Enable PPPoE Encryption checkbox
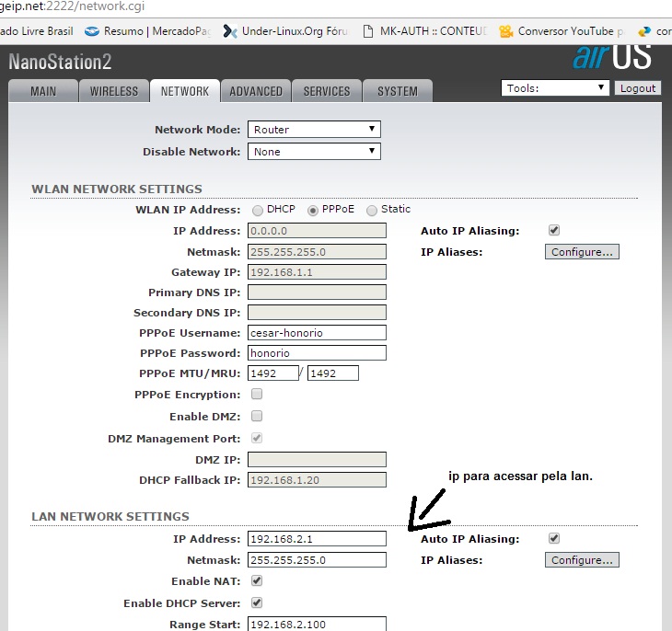The height and width of the screenshot is (631, 672). click(x=257, y=394)
